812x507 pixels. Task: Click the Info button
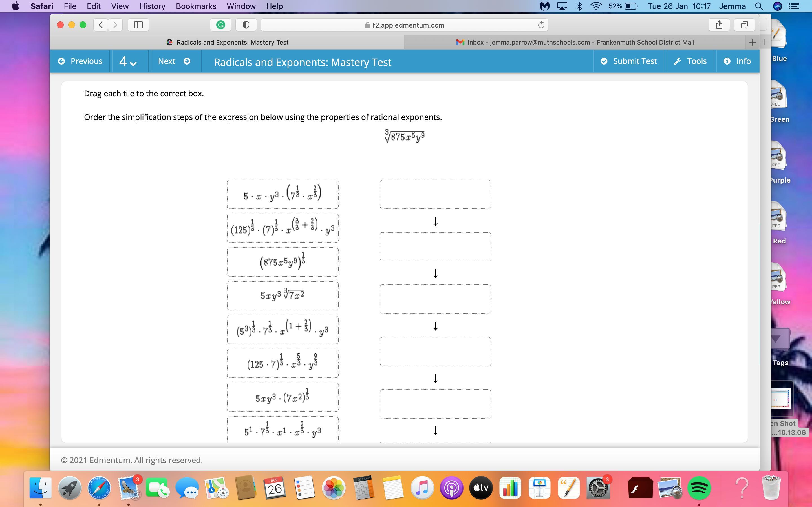coord(737,61)
